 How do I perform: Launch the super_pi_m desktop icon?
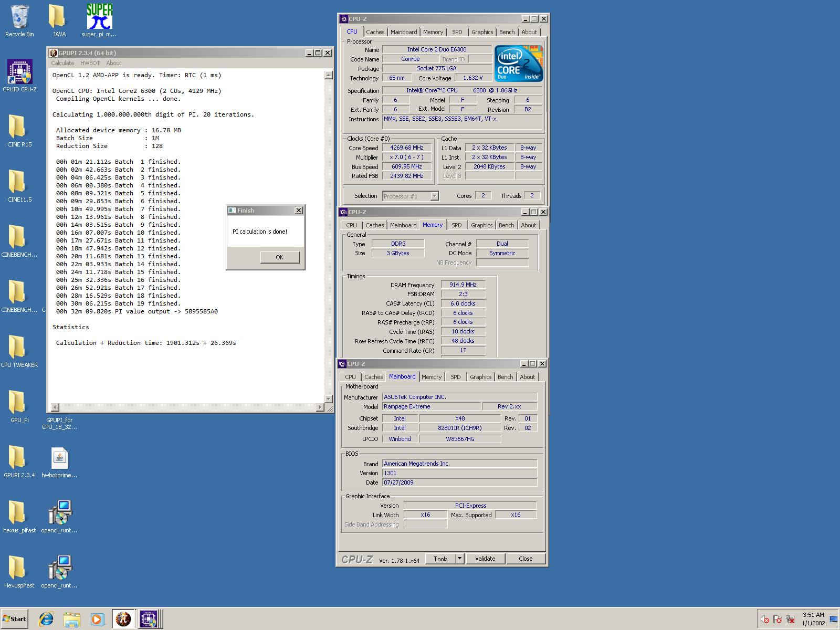coord(99,20)
